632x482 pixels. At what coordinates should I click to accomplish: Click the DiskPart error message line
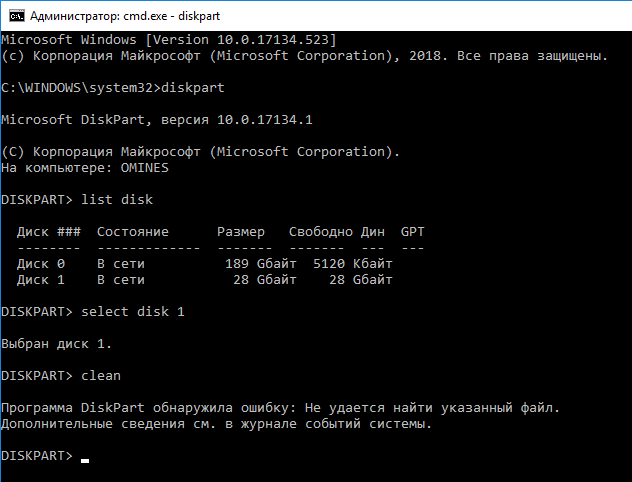(281, 408)
